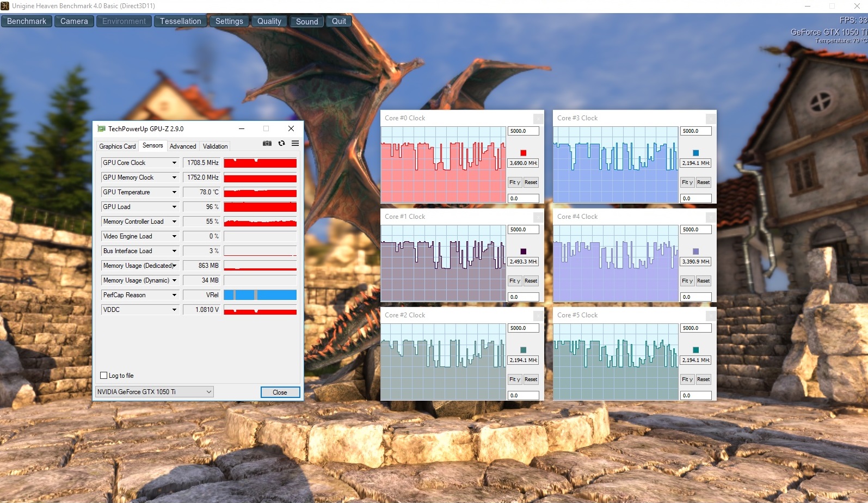Click Fit y on Core #1 Clock
The height and width of the screenshot is (503, 868).
[515, 281]
